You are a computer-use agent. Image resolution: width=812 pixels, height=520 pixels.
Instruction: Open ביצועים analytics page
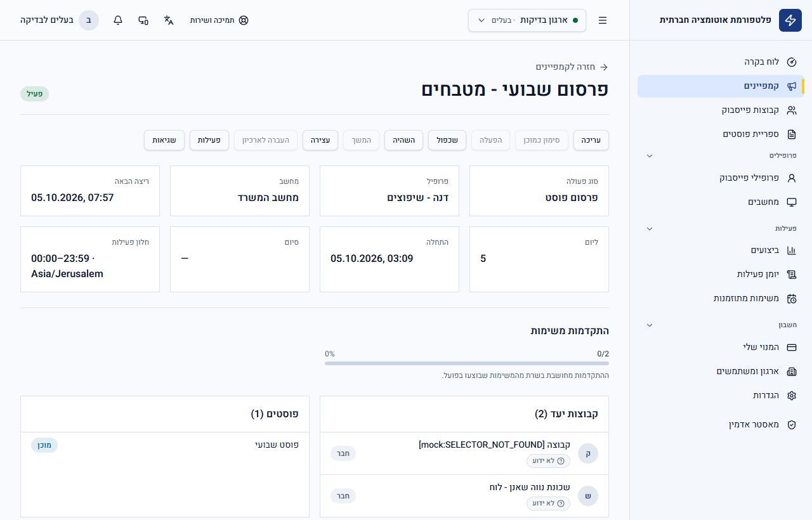[721, 250]
